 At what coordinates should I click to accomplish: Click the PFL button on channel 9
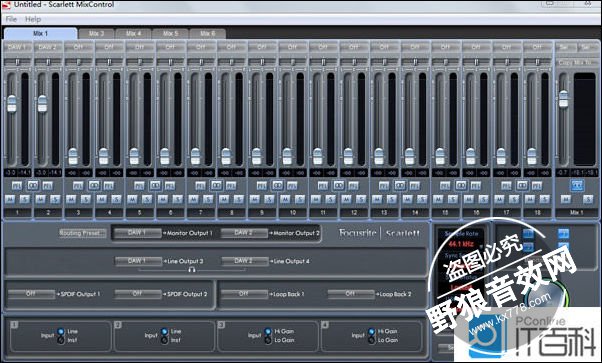click(x=261, y=186)
